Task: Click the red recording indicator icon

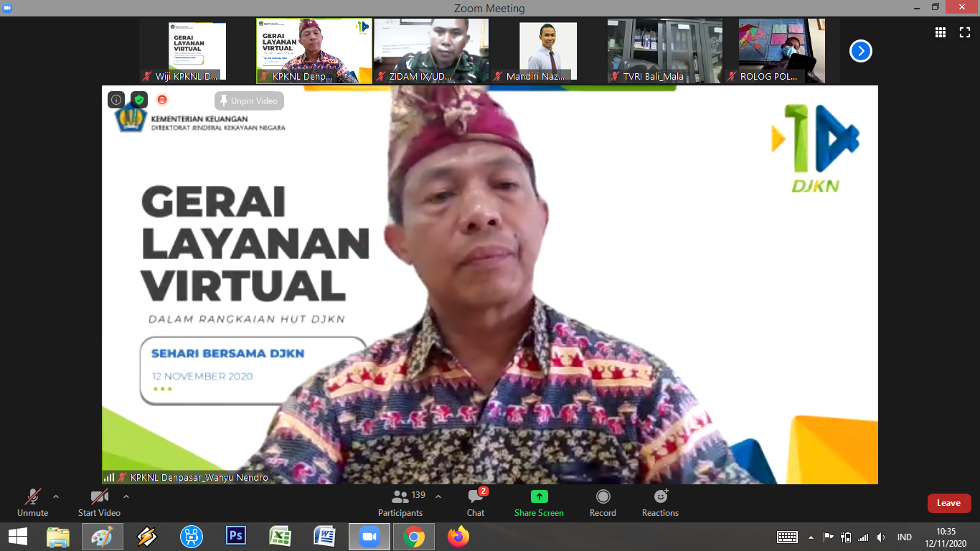Action: tap(162, 100)
